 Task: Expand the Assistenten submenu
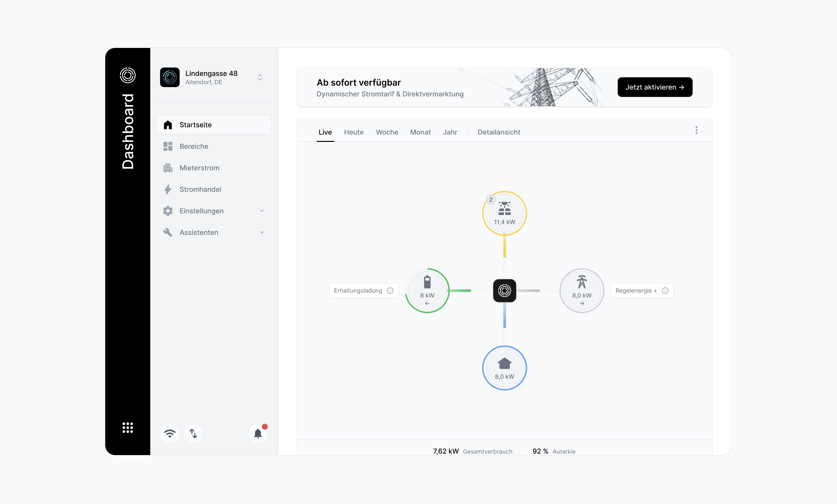pyautogui.click(x=262, y=232)
